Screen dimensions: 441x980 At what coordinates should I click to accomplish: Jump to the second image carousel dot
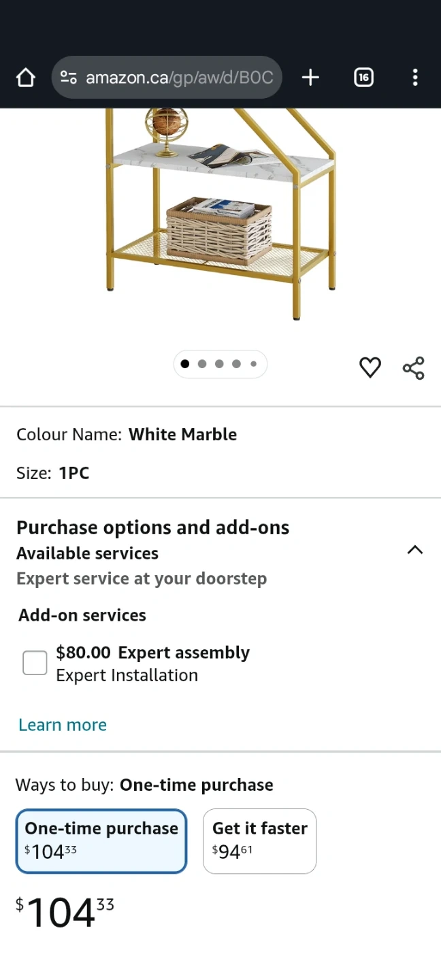pos(202,364)
